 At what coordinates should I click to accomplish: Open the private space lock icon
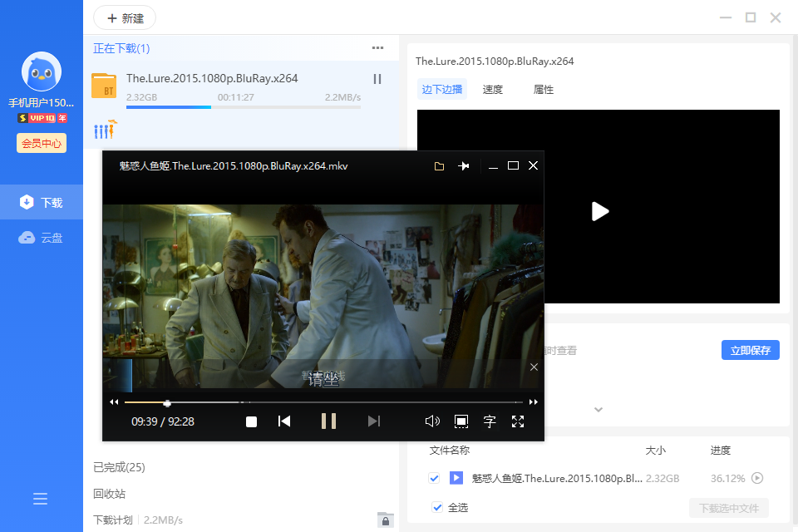coord(385,520)
